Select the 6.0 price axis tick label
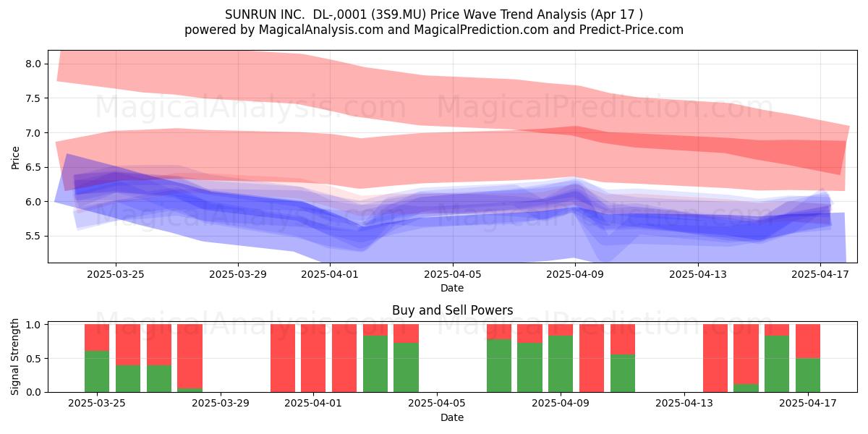This screenshot has width=868, height=434. coord(33,202)
